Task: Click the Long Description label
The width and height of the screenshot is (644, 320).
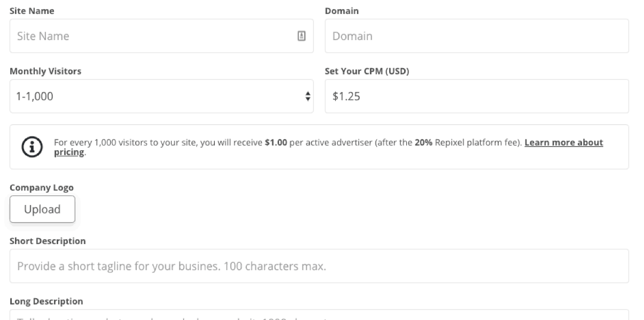Action: [x=46, y=301]
